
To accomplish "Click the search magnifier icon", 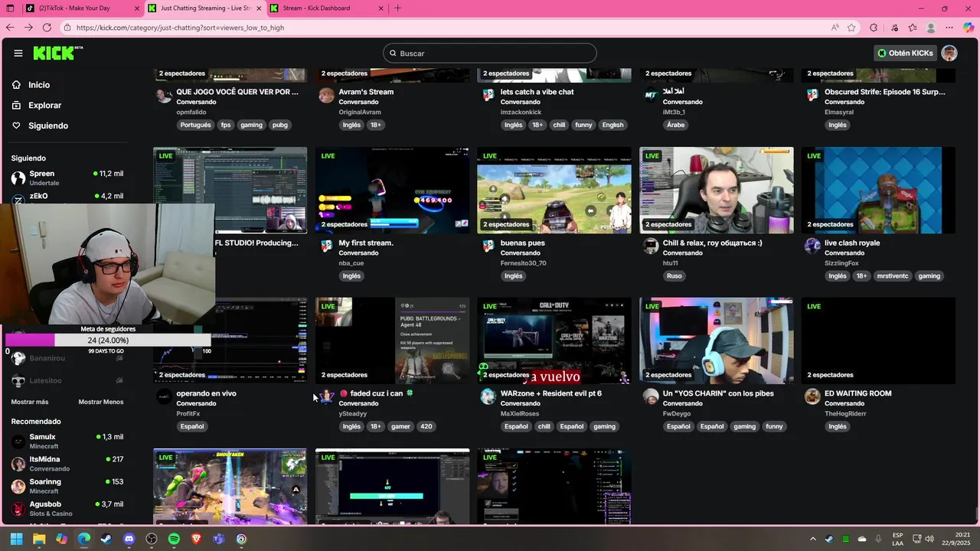I will 394,54.
